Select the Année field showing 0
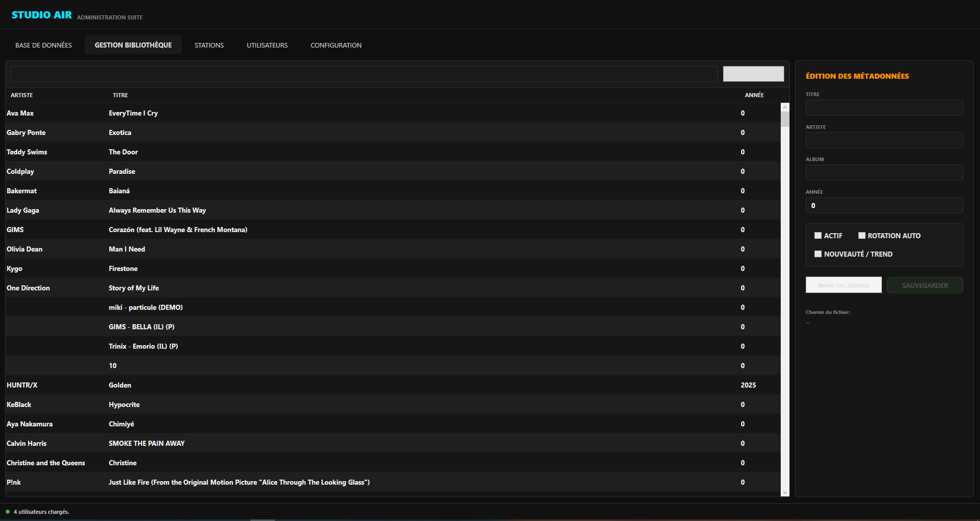Screen dimensions: 980x521 [883, 205]
